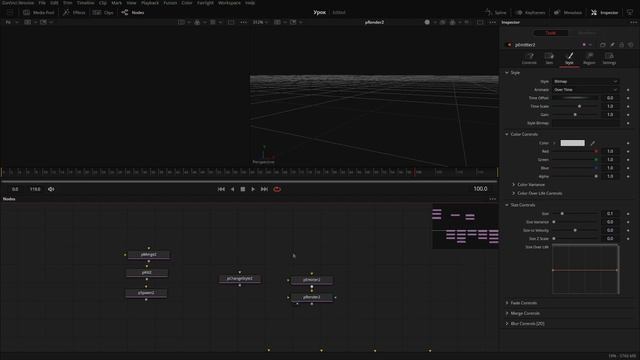Go to first frame

pos(221,189)
